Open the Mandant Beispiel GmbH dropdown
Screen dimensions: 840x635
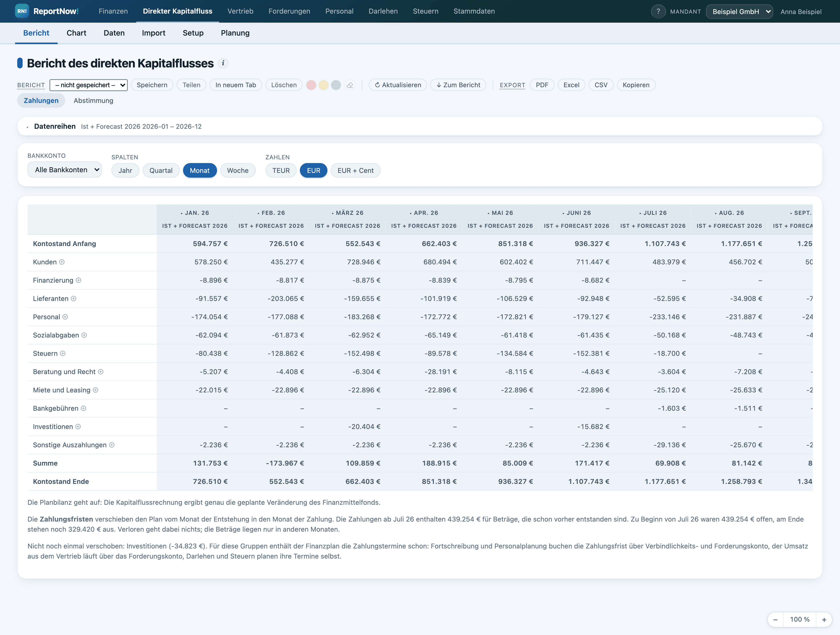[x=739, y=11]
